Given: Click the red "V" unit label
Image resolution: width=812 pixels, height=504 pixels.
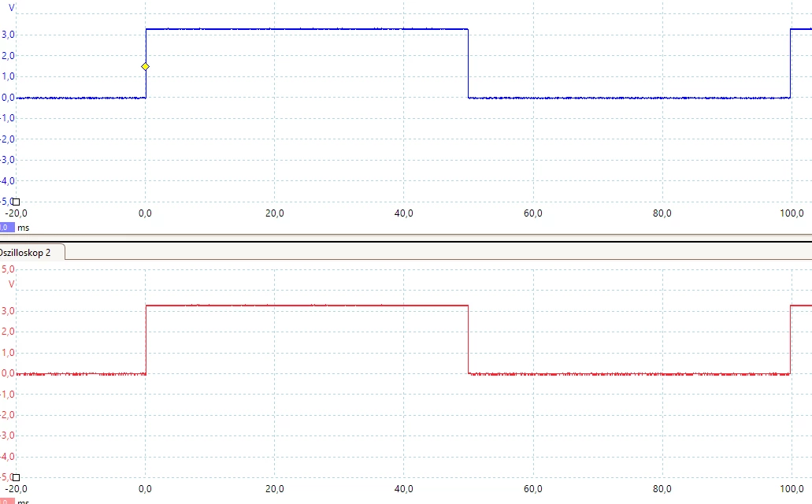Looking at the screenshot, I should coord(11,283).
